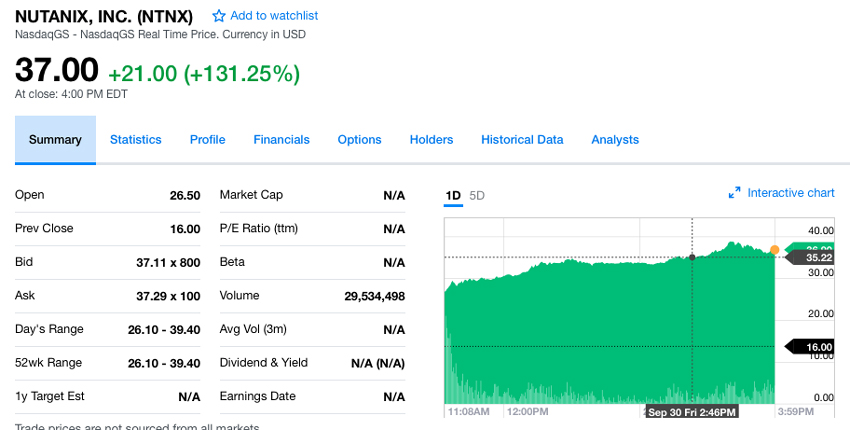
Task: Click the 52wk Range value
Action: click(164, 363)
